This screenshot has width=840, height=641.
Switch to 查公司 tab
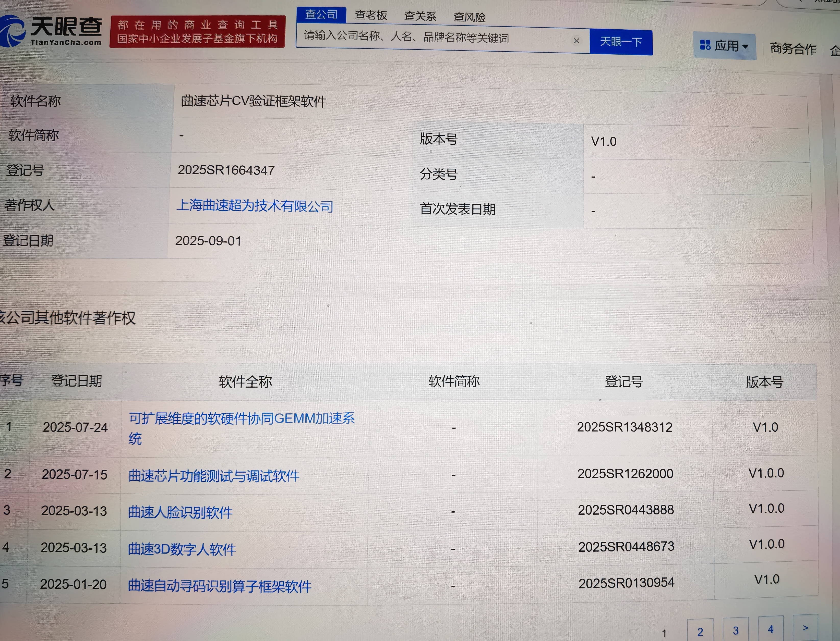321,15
